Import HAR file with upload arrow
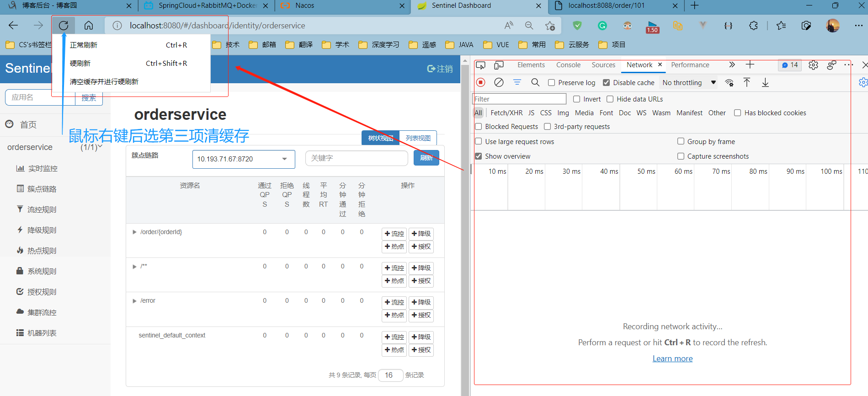 (x=747, y=82)
